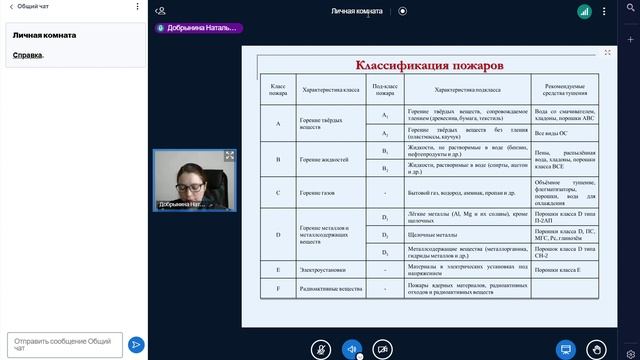
Task: Expand Добрынина webcam video thumbnail
Action: click(229, 156)
